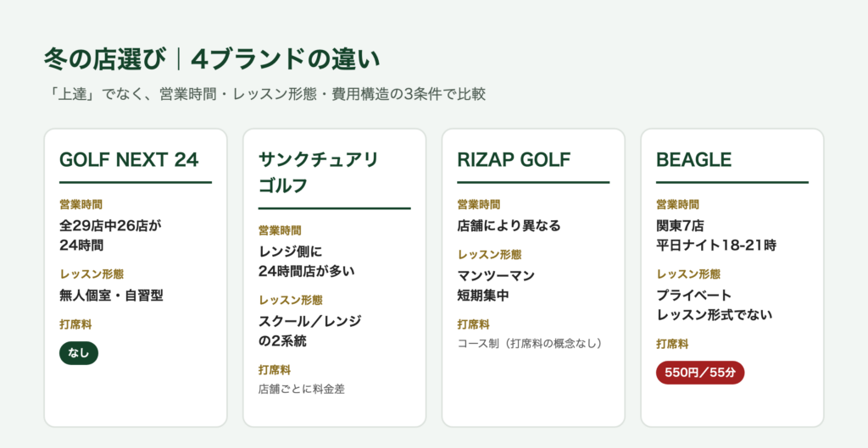
Task: Click レッスン形態 label in サンクチュアリ ゴルフ card
Action: 290,300
